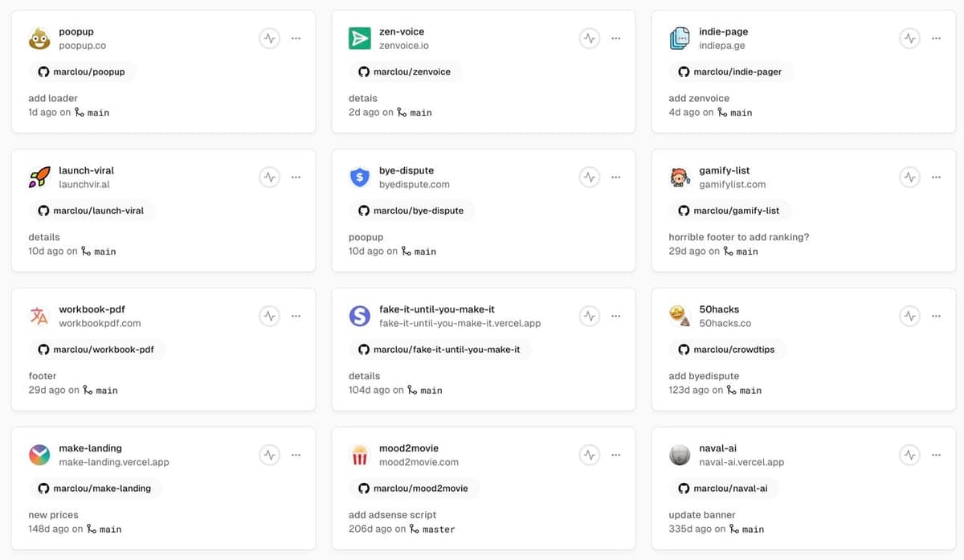The width and height of the screenshot is (964, 560).
Task: Click the gamify-list character avatar icon
Action: [x=680, y=178]
